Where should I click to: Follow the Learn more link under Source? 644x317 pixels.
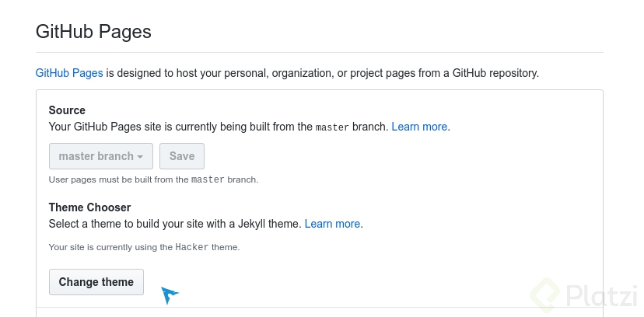[419, 127]
